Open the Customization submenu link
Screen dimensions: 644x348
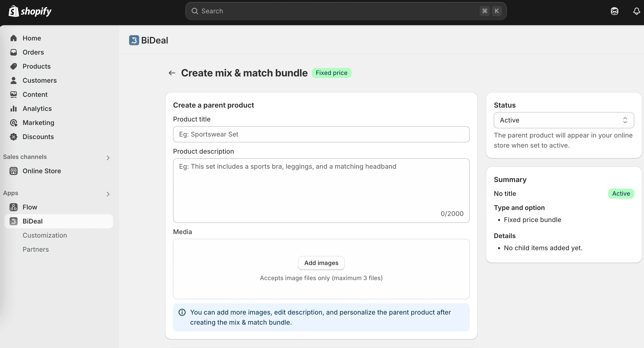click(45, 235)
